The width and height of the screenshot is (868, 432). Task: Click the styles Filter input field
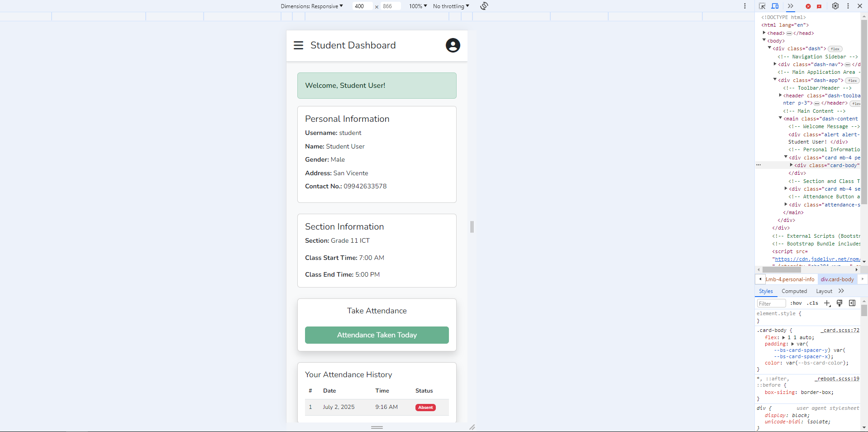coord(771,303)
